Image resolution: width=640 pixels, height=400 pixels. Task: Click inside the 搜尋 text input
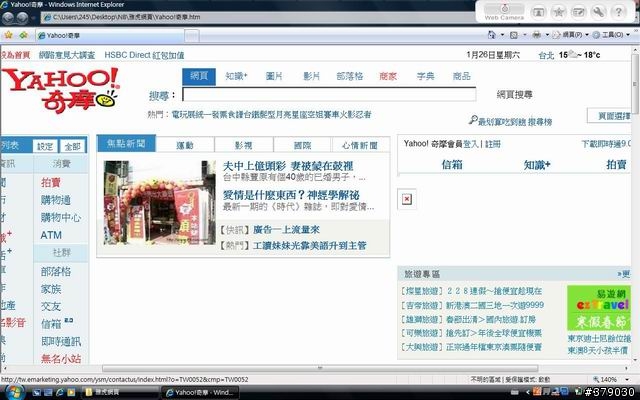coord(329,95)
